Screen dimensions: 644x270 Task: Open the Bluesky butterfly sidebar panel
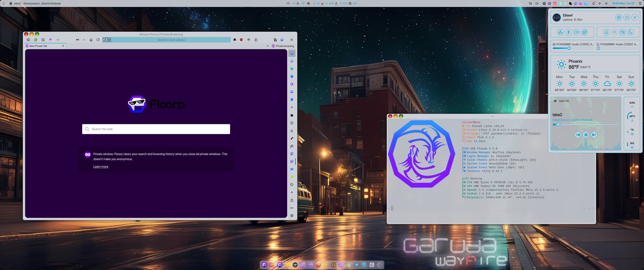click(x=292, y=169)
